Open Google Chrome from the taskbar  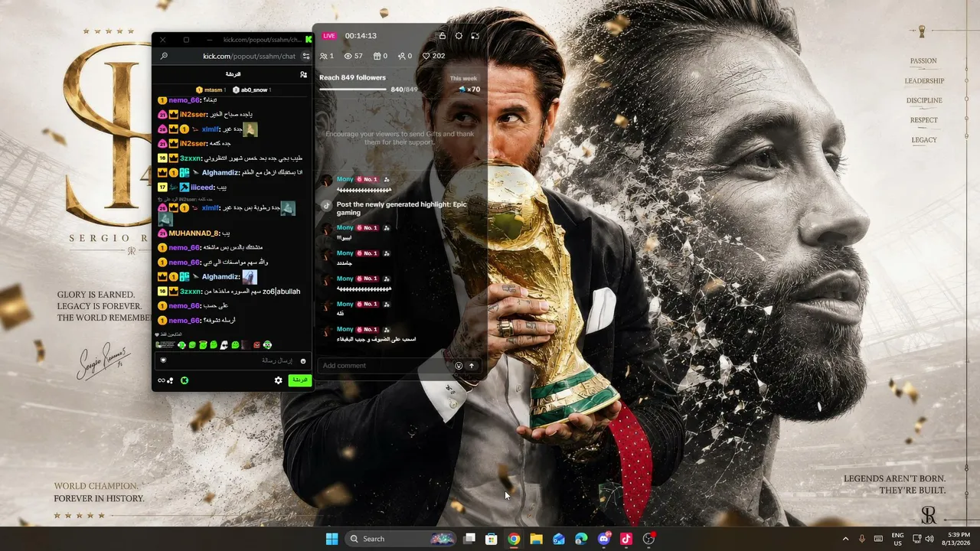(x=514, y=539)
